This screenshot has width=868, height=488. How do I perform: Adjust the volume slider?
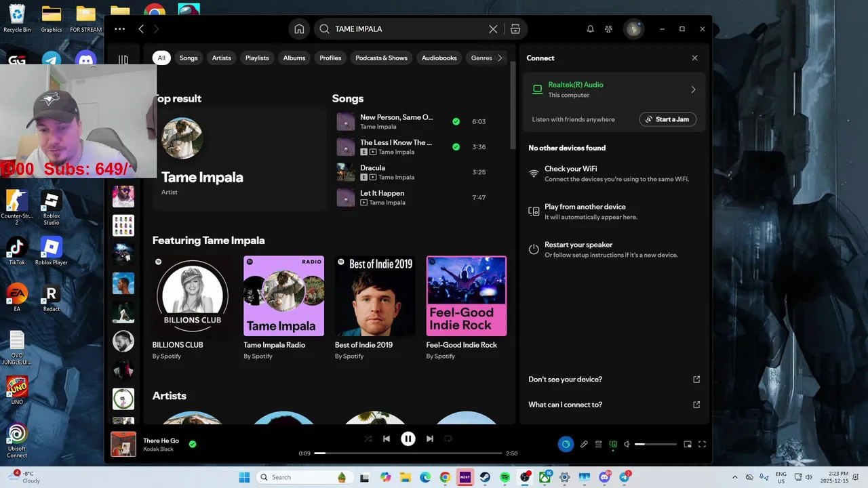[656, 444]
